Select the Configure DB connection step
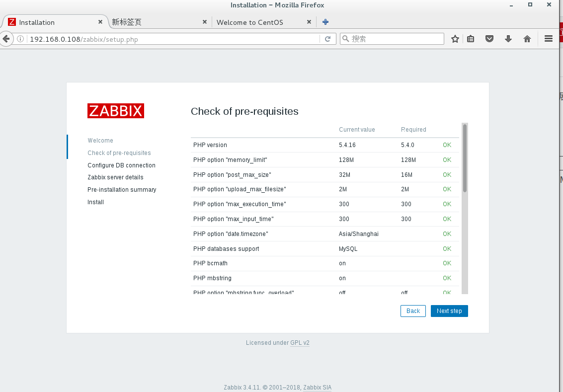The image size is (563, 392). (121, 165)
